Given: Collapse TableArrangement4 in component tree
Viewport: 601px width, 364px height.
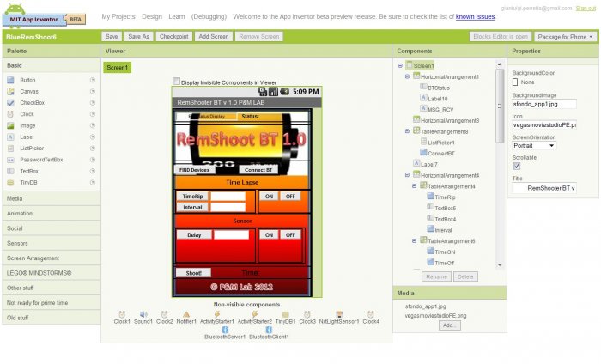Looking at the screenshot, I should (x=415, y=186).
